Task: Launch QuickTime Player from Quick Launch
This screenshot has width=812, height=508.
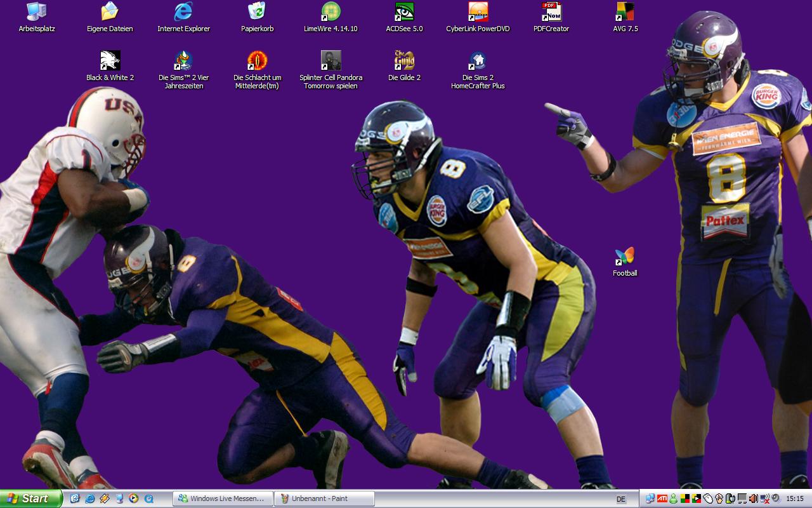Action: click(x=148, y=499)
